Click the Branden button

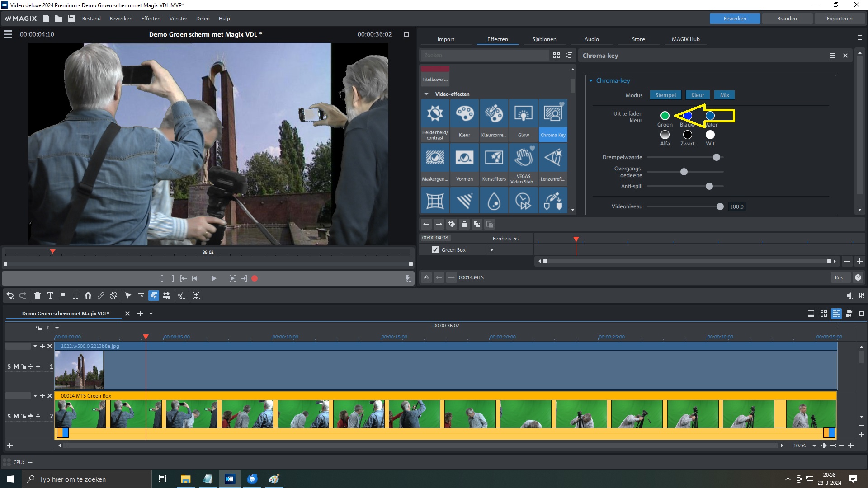[x=787, y=19]
